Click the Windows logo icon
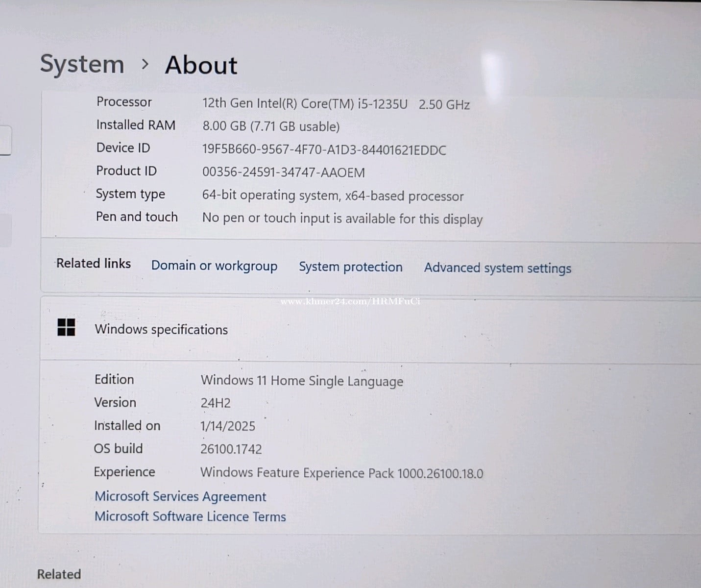 pos(66,327)
